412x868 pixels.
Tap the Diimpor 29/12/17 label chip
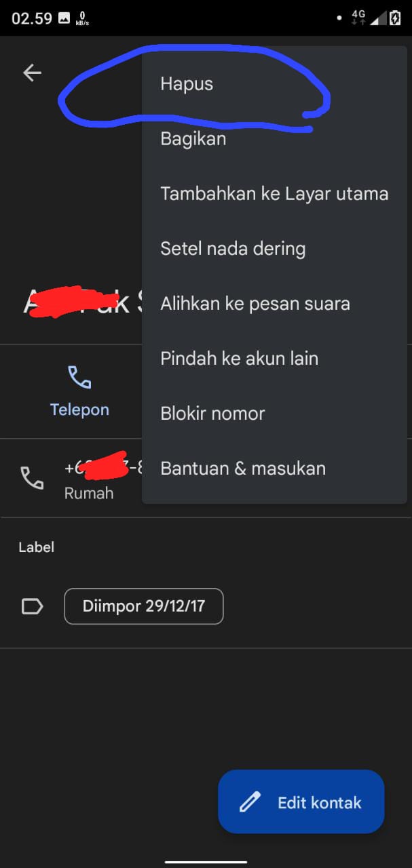(144, 606)
